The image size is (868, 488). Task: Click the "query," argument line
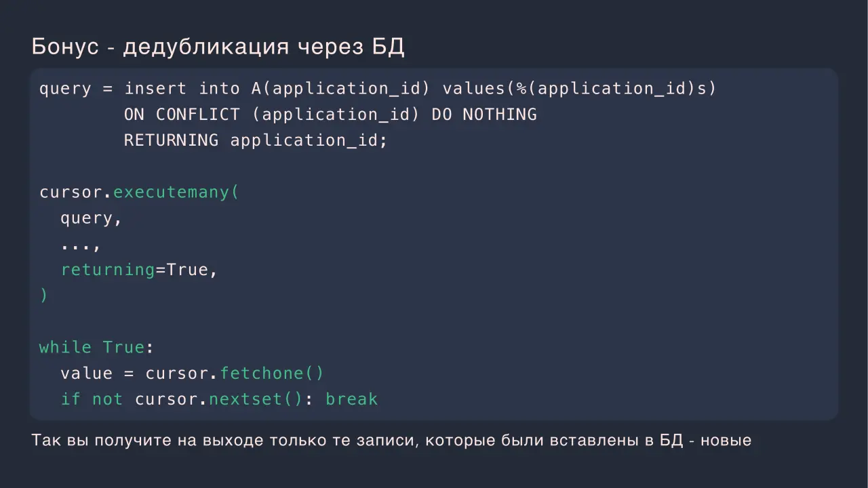(x=92, y=219)
